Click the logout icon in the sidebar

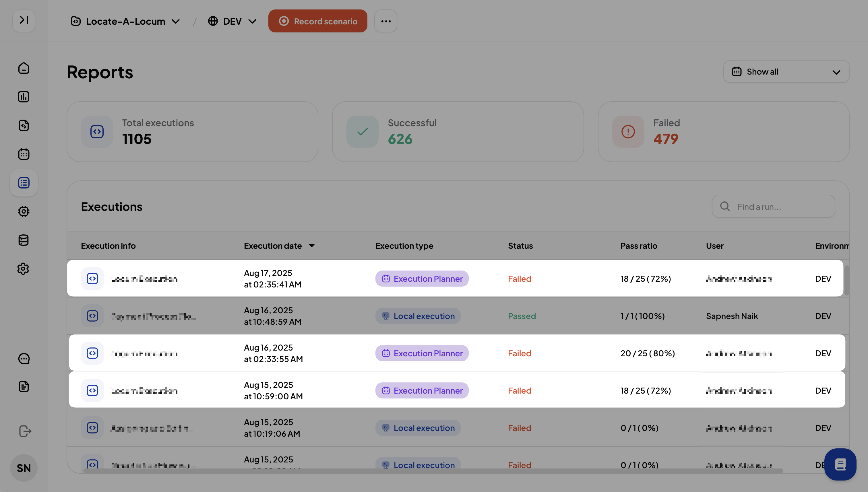pos(25,431)
